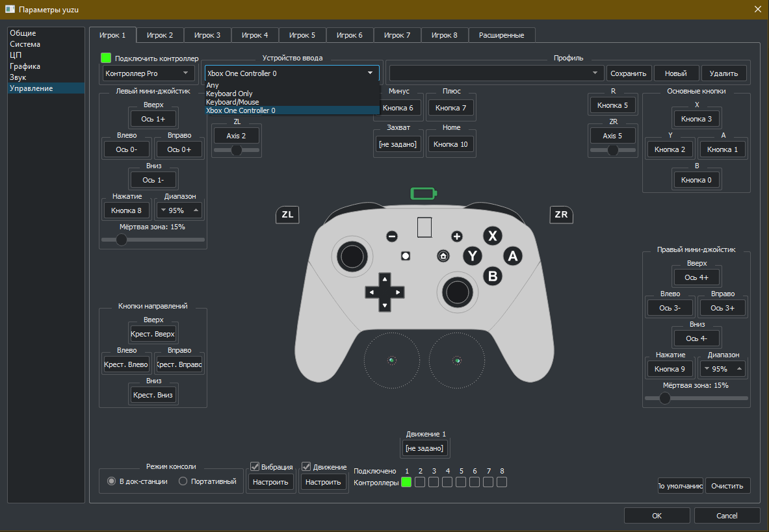Click the Вибрация Настроить button
The image size is (769, 532).
pyautogui.click(x=270, y=481)
